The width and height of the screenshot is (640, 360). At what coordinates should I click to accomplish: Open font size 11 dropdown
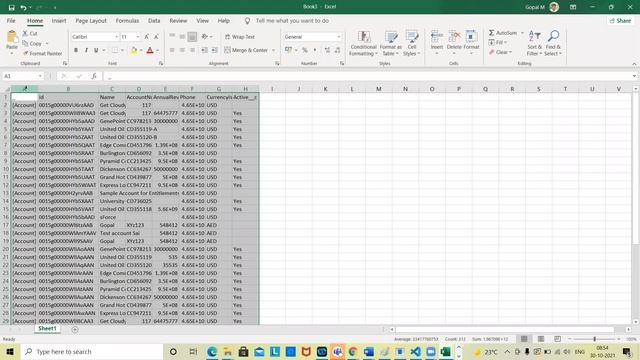138,37
